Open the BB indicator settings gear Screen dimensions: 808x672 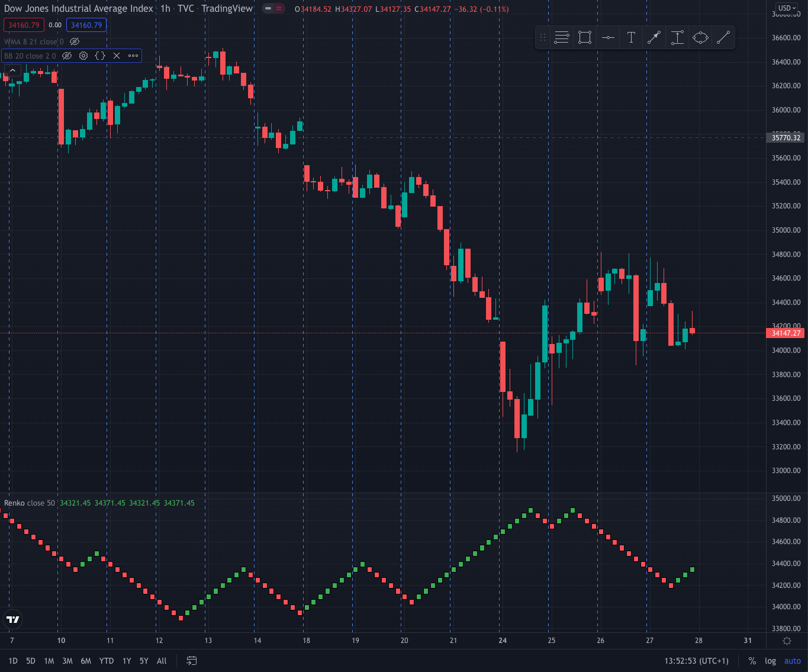point(83,56)
